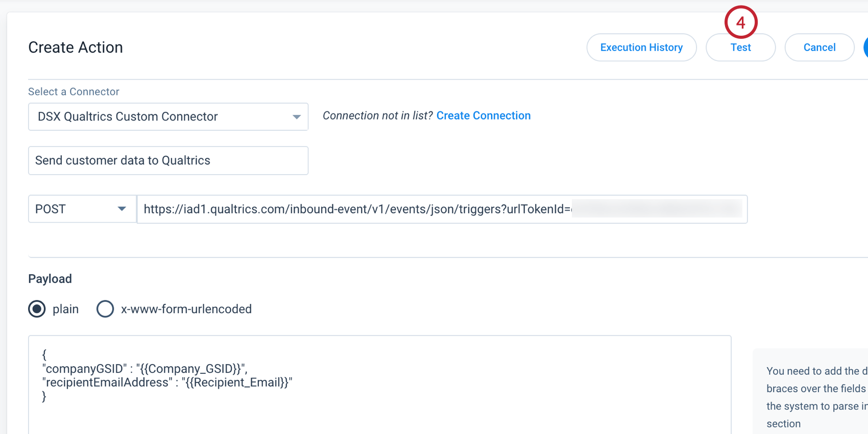This screenshot has width=868, height=434.
Task: Click the HTTP method caret arrow
Action: click(x=122, y=209)
